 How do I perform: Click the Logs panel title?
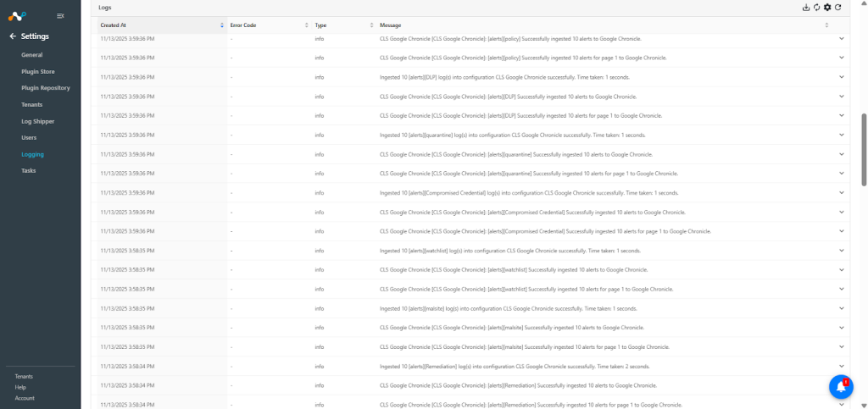[x=104, y=8]
